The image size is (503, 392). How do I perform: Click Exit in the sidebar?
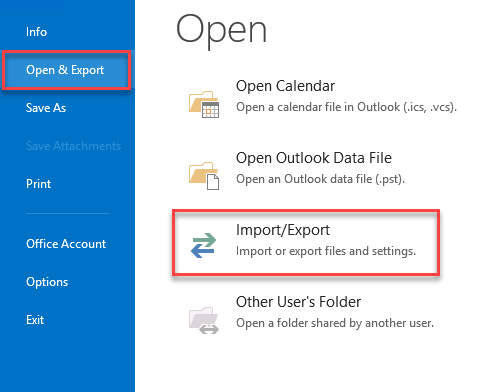coord(35,320)
